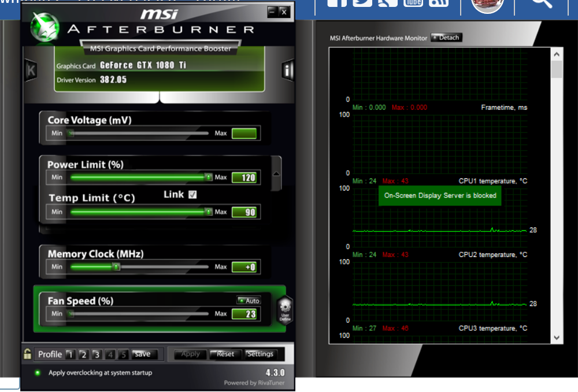Select profile slot 5
578x392 pixels.
click(124, 354)
